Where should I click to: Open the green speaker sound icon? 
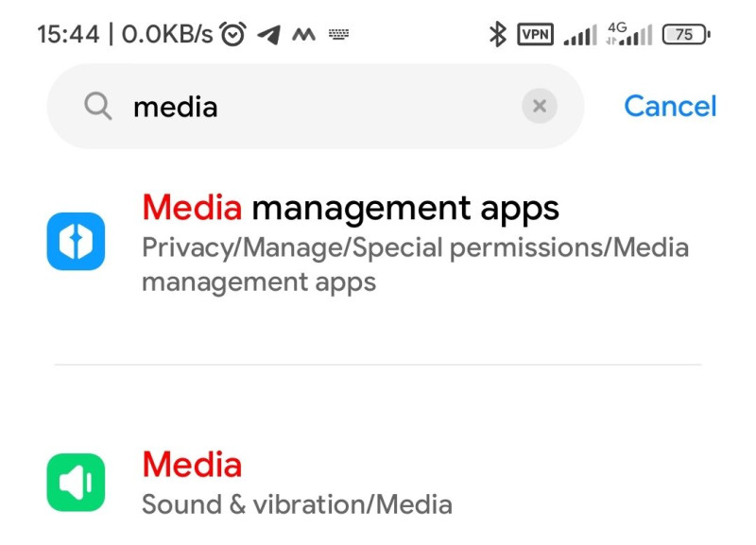(76, 483)
